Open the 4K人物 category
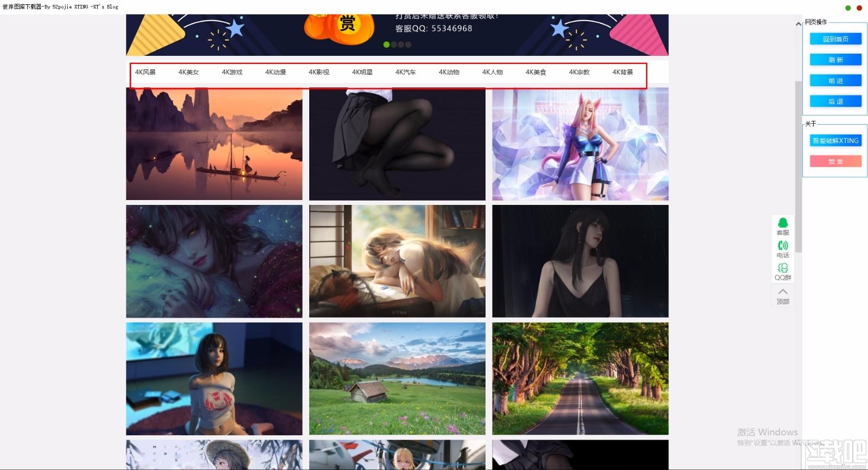 493,72
